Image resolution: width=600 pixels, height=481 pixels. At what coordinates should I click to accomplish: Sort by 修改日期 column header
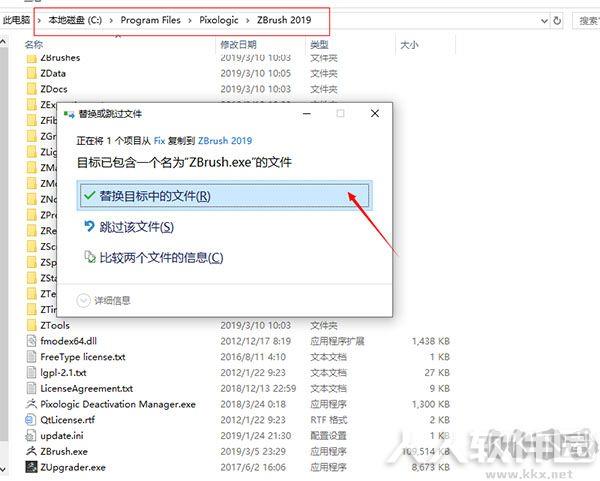(238, 45)
